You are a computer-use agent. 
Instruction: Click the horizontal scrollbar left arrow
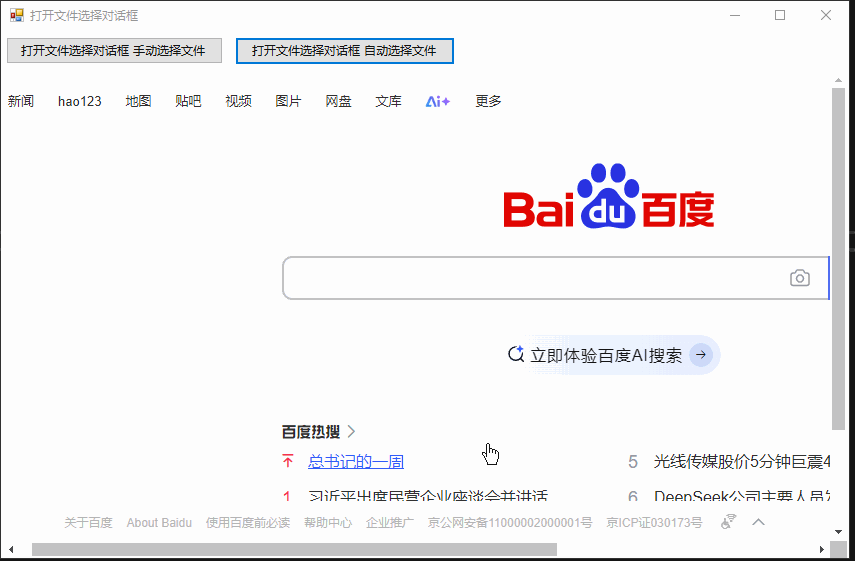coord(11,549)
